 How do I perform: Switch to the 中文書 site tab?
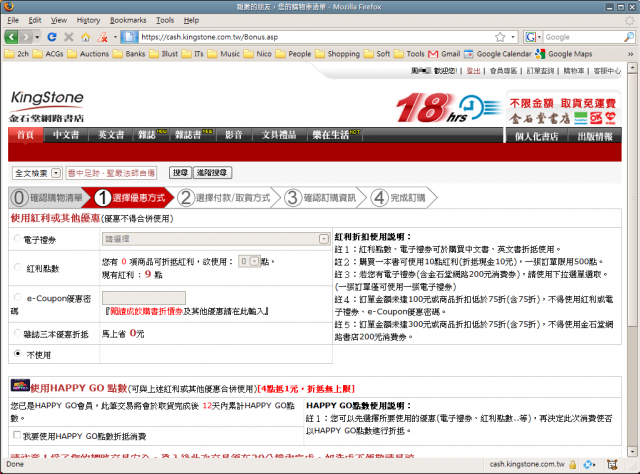click(66, 135)
